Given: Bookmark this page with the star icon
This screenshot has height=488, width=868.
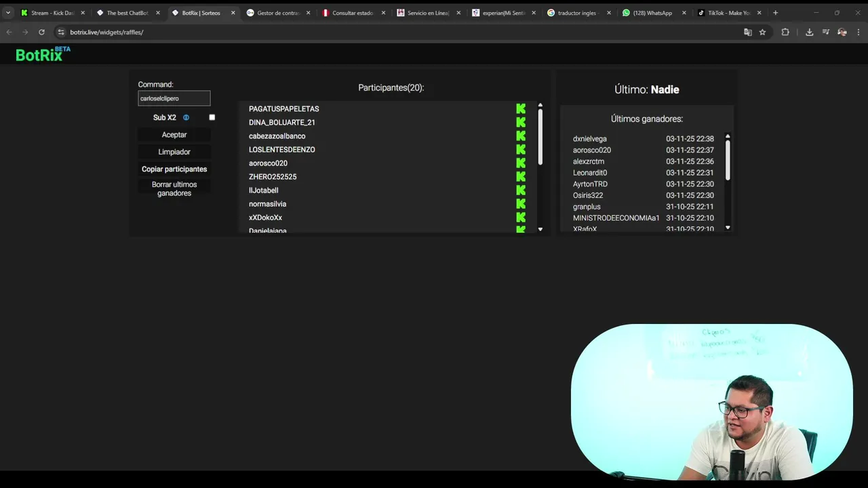Looking at the screenshot, I should (762, 32).
